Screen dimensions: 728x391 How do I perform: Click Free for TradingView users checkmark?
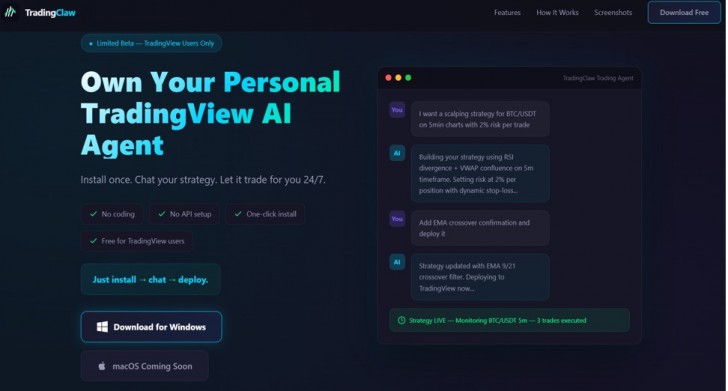tap(93, 241)
